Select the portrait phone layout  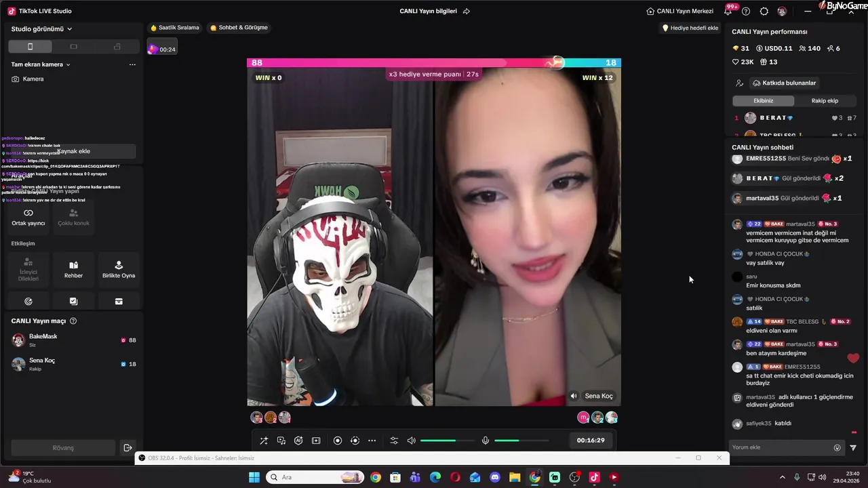[30, 46]
